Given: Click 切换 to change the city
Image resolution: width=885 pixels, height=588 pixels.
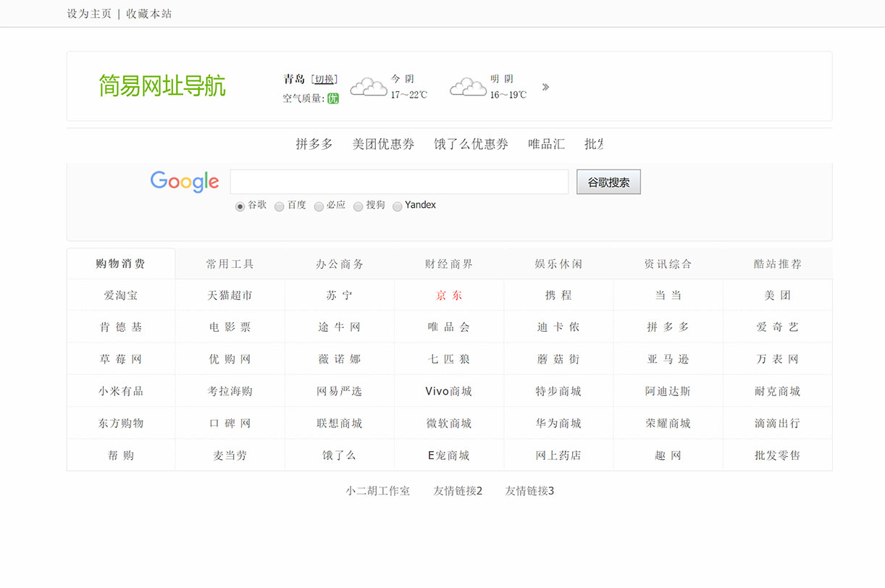Looking at the screenshot, I should point(324,78).
